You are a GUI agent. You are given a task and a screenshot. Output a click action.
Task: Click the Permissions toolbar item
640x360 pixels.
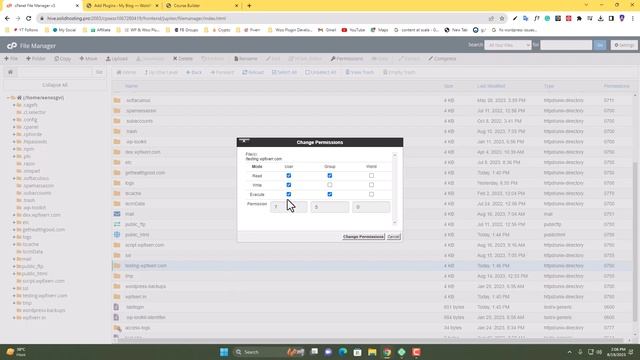[x=347, y=59]
